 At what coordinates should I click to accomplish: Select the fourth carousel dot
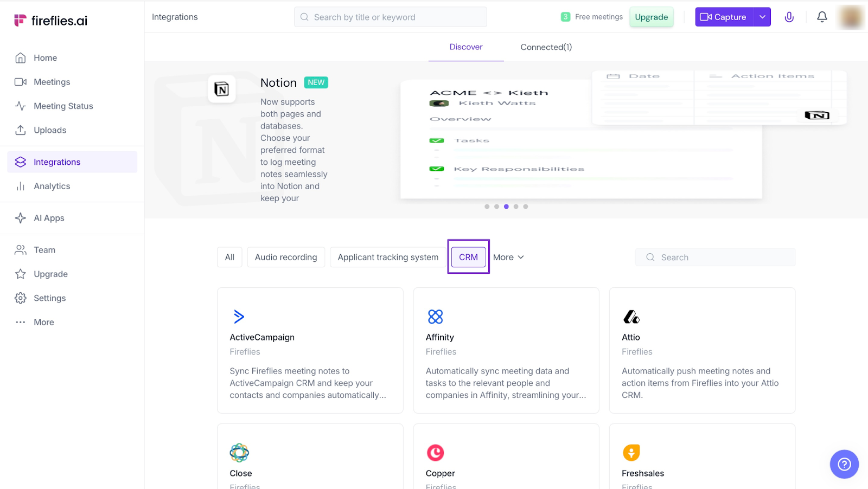click(x=516, y=207)
